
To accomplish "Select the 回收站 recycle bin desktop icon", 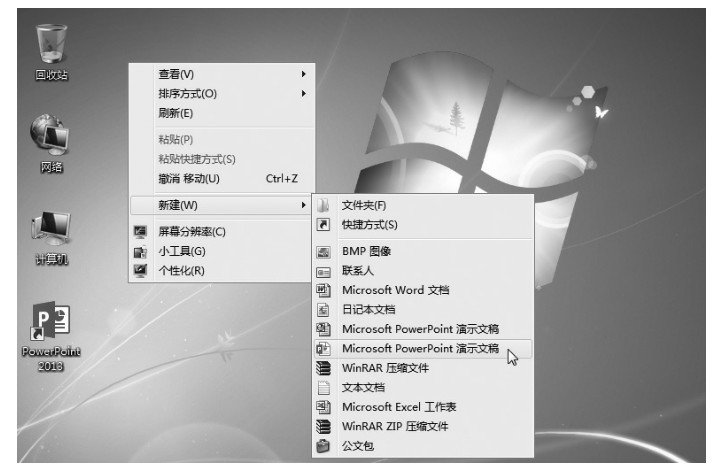I will (51, 52).
